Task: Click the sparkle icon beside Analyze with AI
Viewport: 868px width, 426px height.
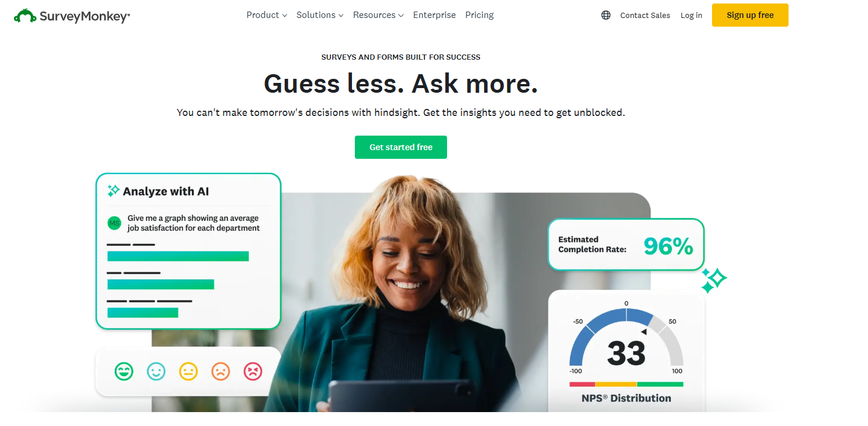Action: [114, 191]
